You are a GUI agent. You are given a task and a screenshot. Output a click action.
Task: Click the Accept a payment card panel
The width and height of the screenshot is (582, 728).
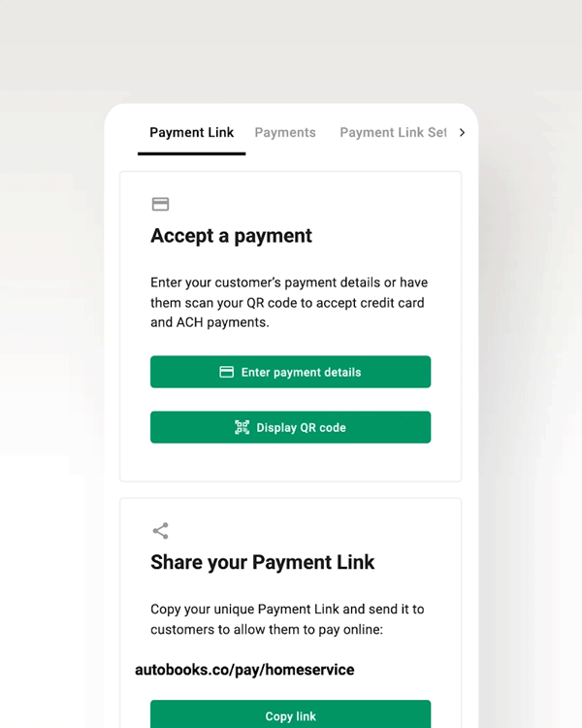pos(291,326)
